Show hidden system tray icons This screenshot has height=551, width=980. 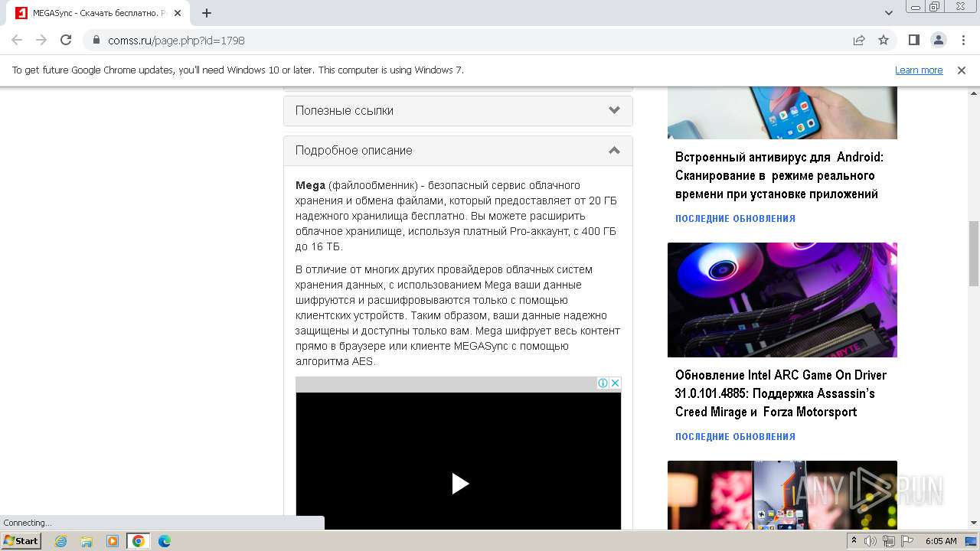854,541
